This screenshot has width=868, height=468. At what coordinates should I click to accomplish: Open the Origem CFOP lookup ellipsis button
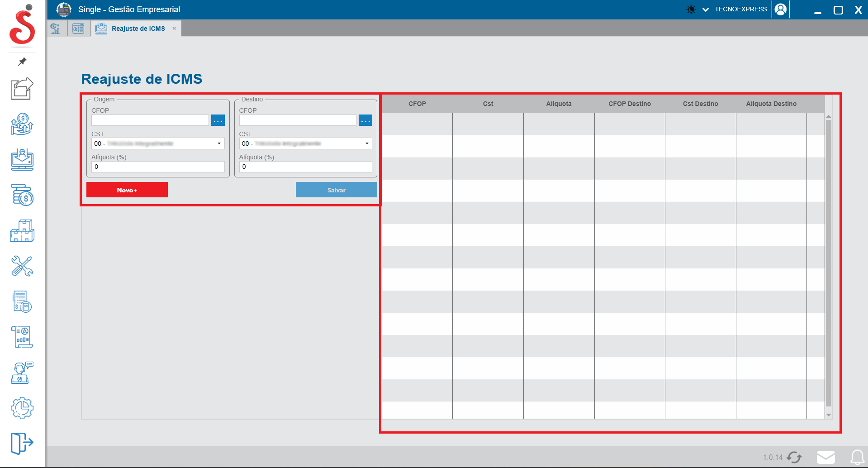(218, 120)
